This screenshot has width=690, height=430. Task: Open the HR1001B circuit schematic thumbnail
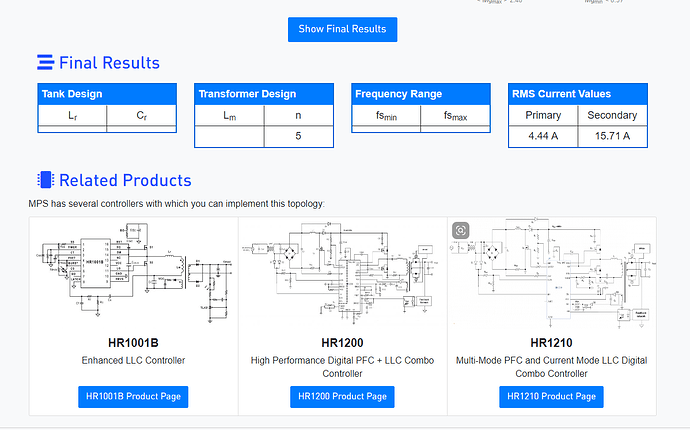[133, 274]
